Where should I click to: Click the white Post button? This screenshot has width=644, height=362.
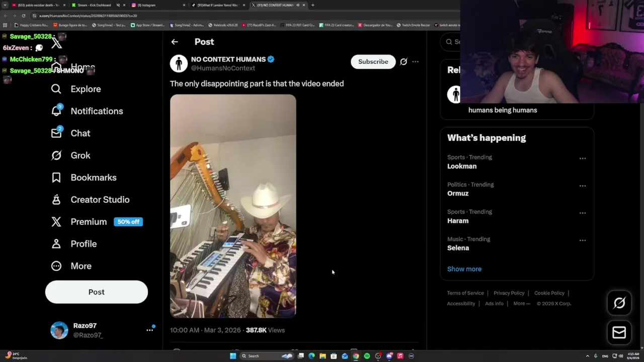97,292
